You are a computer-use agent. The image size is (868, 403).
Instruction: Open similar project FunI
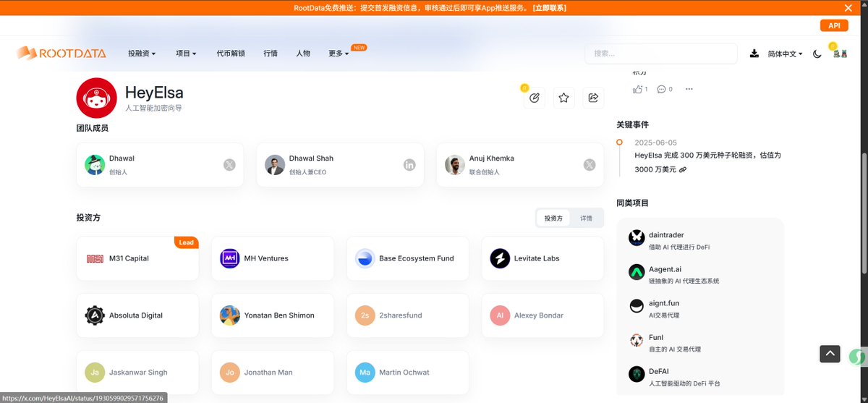click(x=700, y=342)
